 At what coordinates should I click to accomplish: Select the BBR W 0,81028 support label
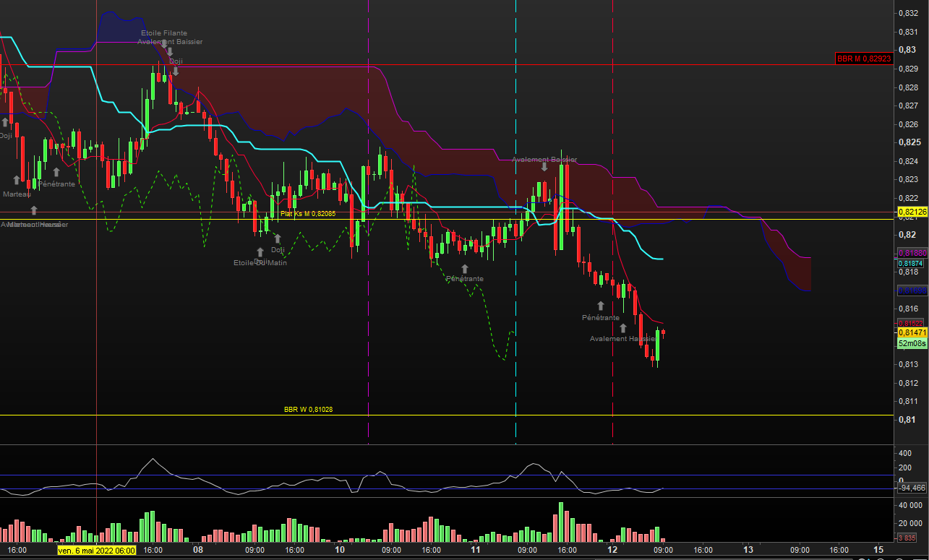pyautogui.click(x=308, y=410)
